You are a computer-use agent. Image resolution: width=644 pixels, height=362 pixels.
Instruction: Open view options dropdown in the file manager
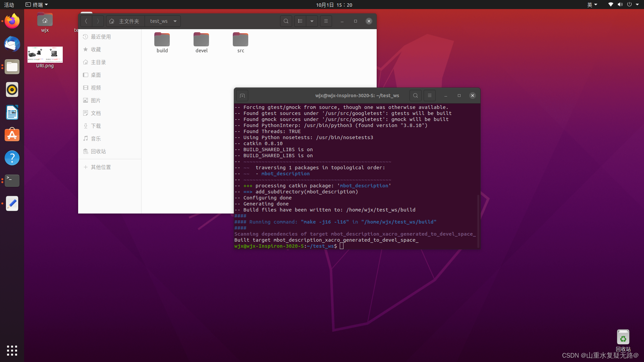tap(312, 21)
